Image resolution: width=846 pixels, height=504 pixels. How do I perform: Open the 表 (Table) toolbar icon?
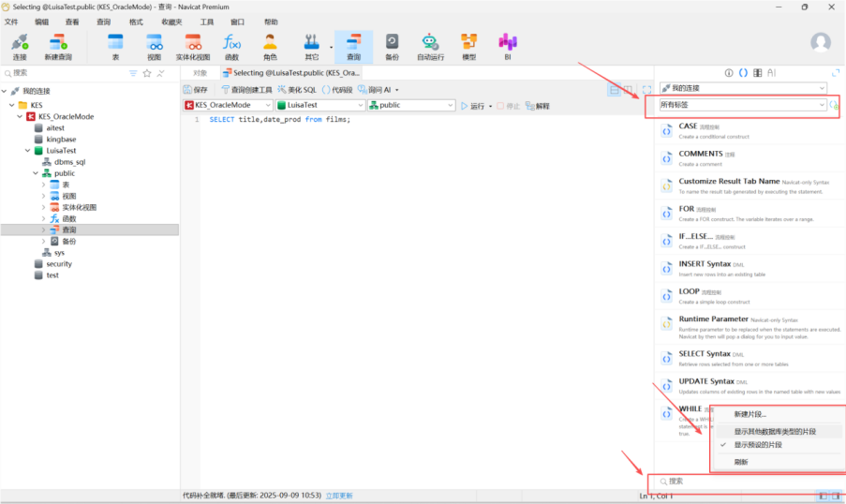(x=115, y=47)
